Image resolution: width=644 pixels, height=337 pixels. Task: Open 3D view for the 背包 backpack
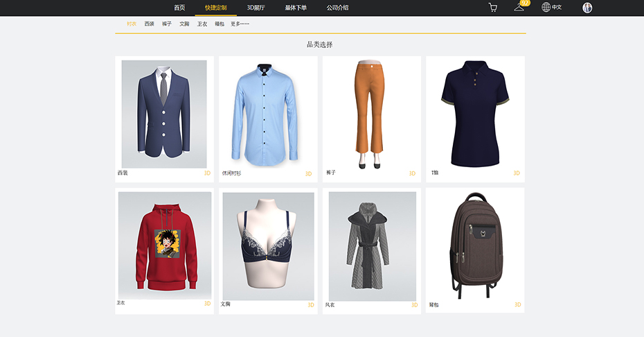pos(517,304)
